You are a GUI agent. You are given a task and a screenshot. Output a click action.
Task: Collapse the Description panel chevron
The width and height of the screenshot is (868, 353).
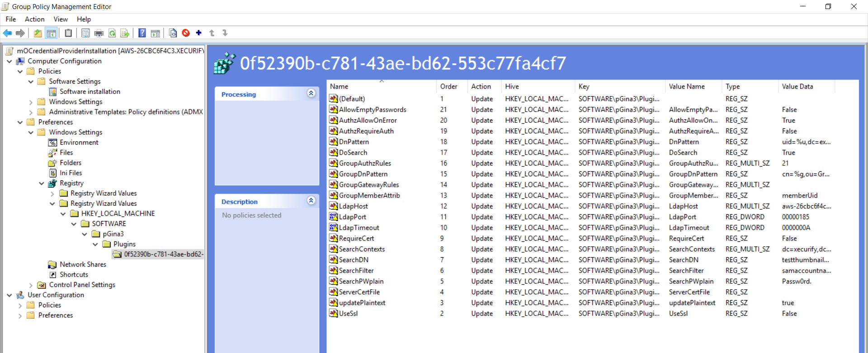point(311,200)
